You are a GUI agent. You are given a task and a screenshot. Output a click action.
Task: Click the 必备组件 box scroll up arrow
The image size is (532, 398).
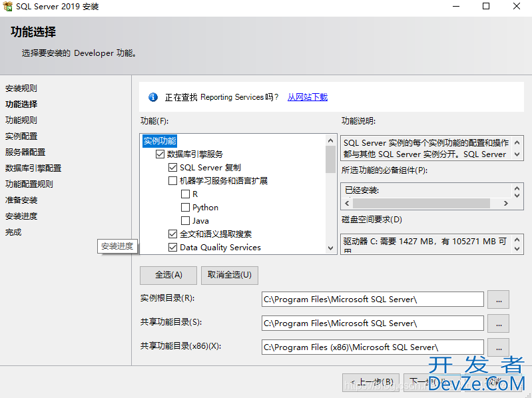(x=517, y=188)
